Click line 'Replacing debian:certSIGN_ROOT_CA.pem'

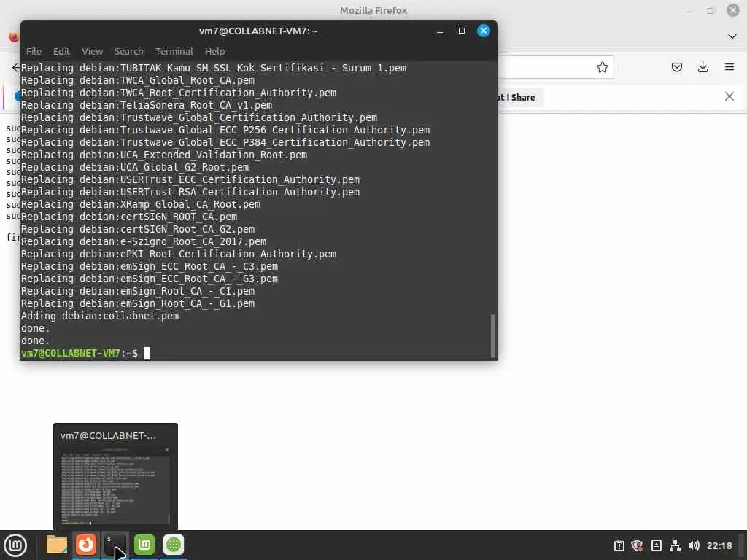[129, 217]
